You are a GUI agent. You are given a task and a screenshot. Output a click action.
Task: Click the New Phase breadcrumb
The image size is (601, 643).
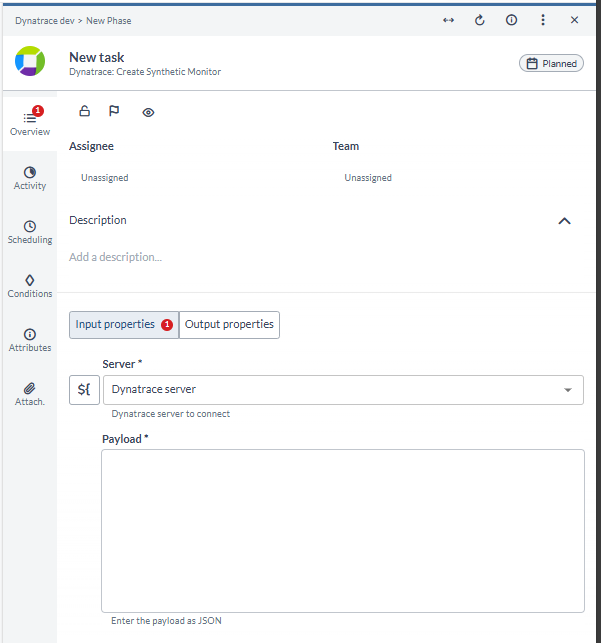pyautogui.click(x=109, y=21)
